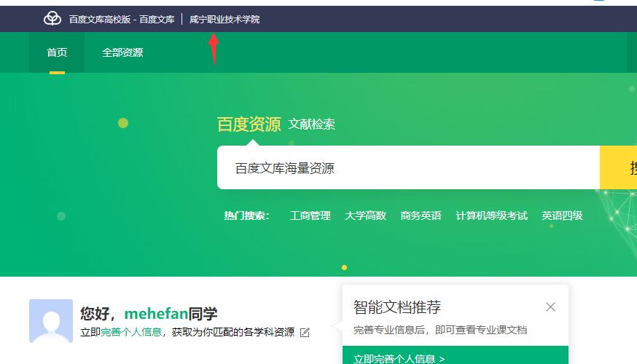Click the 智能文档推荐 popup title
Viewport: 637px width, 364px height.
click(x=397, y=306)
